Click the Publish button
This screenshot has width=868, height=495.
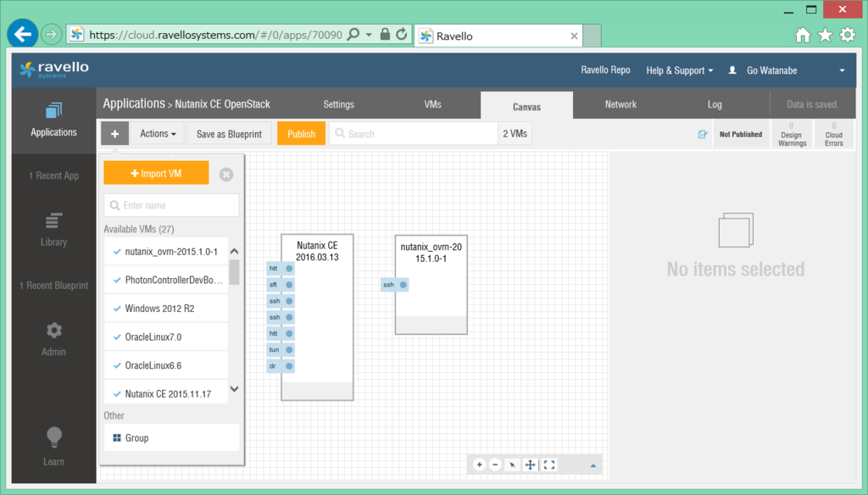[x=301, y=133]
